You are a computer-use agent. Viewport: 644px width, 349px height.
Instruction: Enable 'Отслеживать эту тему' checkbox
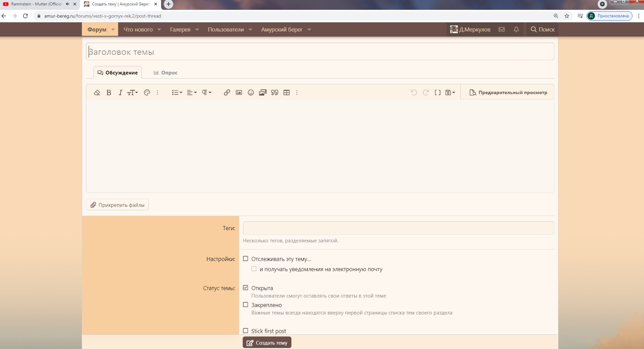click(x=246, y=259)
